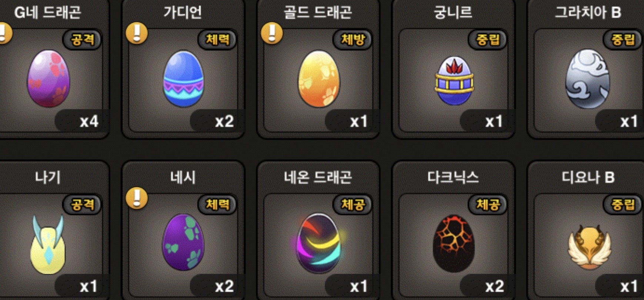Click the x4 count on G네 드래곤 card
Screen dimensions: 644x300
(89, 121)
